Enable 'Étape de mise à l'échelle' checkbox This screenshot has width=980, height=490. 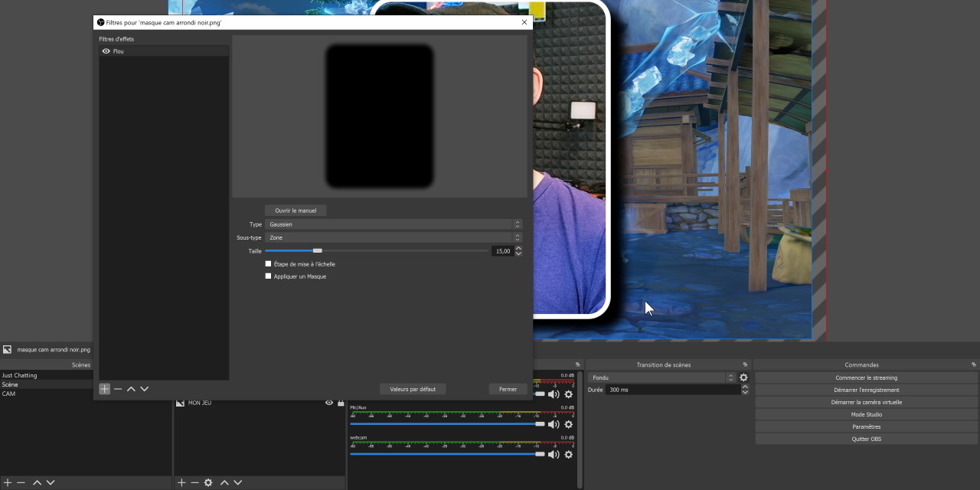(268, 264)
